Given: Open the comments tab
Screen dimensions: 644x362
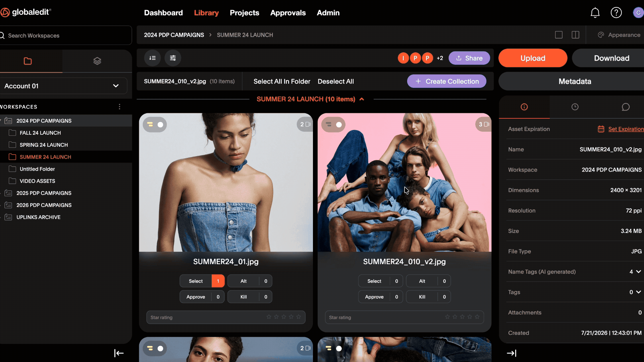Looking at the screenshot, I should tap(626, 107).
